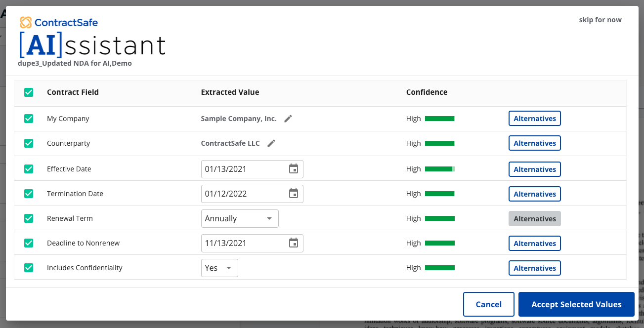The image size is (644, 328).
Task: Uncheck the My Company checkbox
Action: point(29,119)
